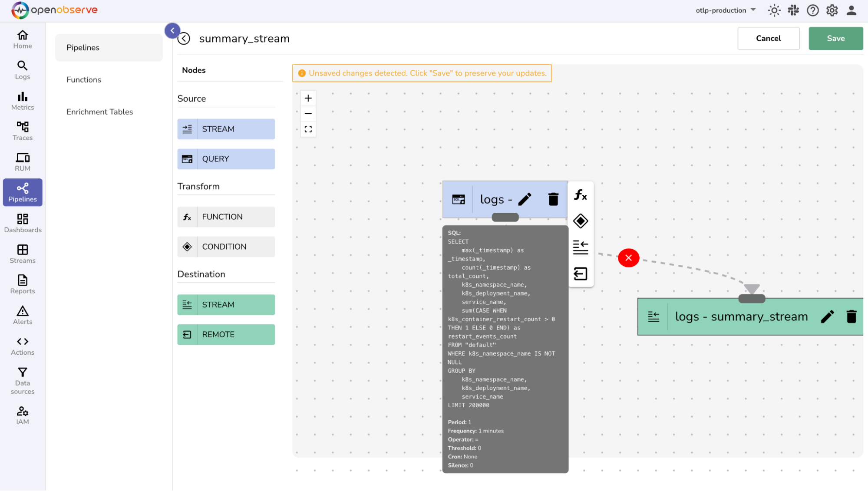The width and height of the screenshot is (868, 491).
Task: Add output stream from node quick menu
Action: (581, 247)
